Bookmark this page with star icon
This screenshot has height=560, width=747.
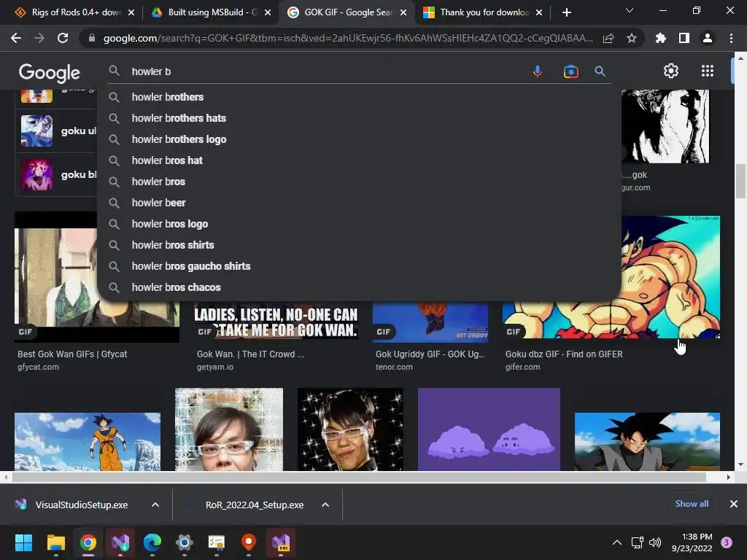tap(631, 38)
